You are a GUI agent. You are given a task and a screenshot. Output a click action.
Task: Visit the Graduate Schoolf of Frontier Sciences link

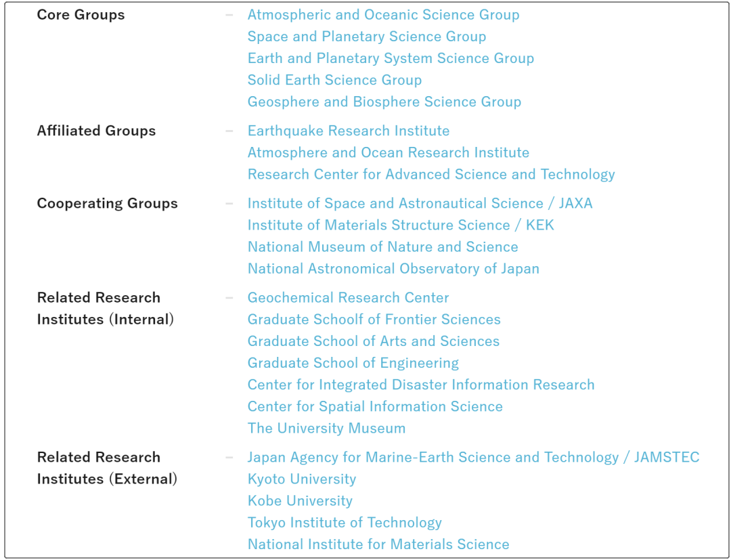point(374,319)
